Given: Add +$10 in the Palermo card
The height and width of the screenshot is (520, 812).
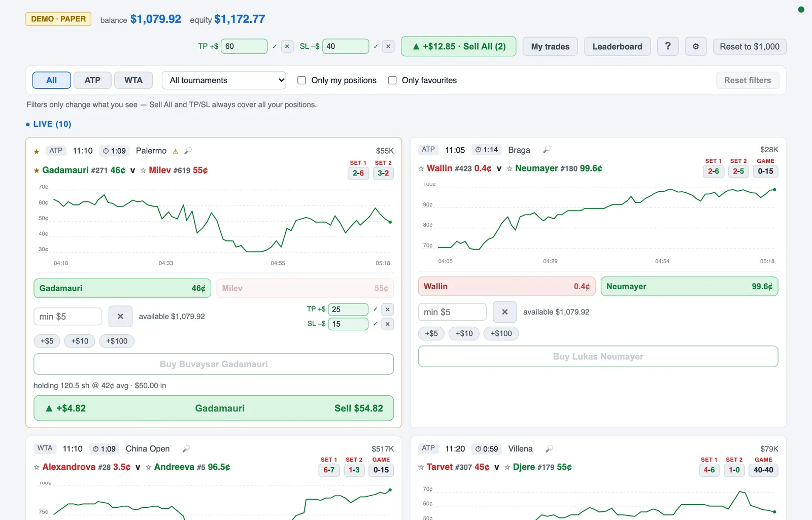Looking at the screenshot, I should coord(80,341).
